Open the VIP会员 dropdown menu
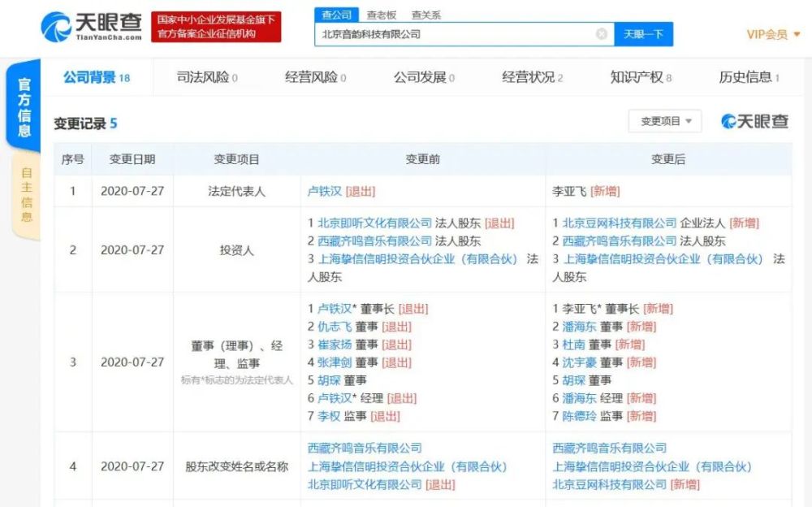This screenshot has height=507, width=812. click(x=773, y=35)
